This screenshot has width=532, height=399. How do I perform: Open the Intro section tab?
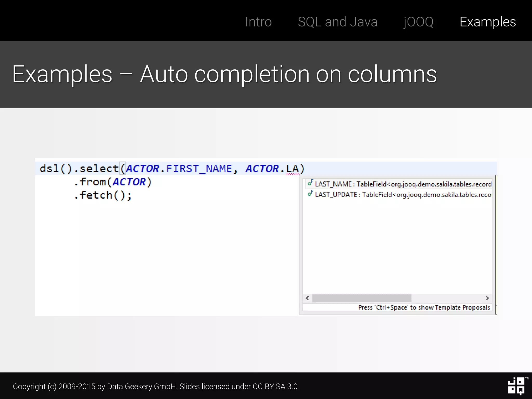click(258, 22)
